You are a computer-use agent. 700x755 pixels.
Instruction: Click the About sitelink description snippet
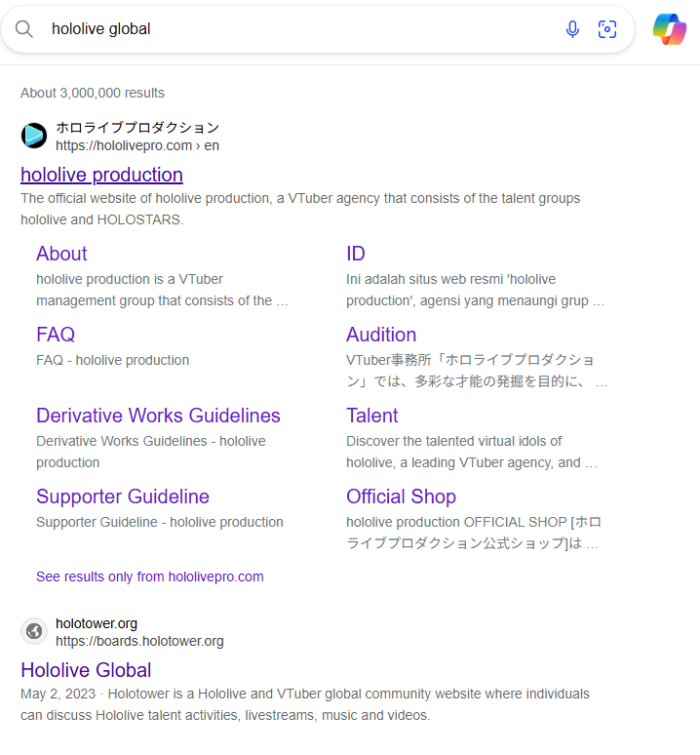click(162, 290)
